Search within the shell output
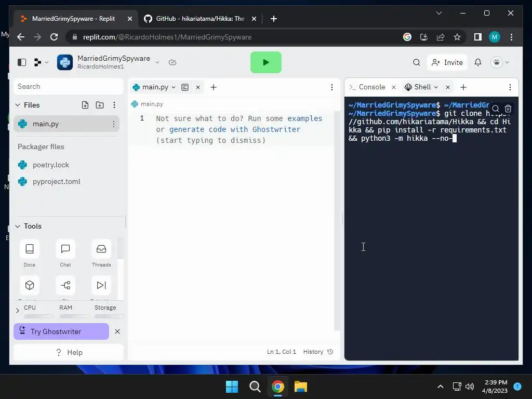Screen dimensions: 532x399 [x=495, y=109]
